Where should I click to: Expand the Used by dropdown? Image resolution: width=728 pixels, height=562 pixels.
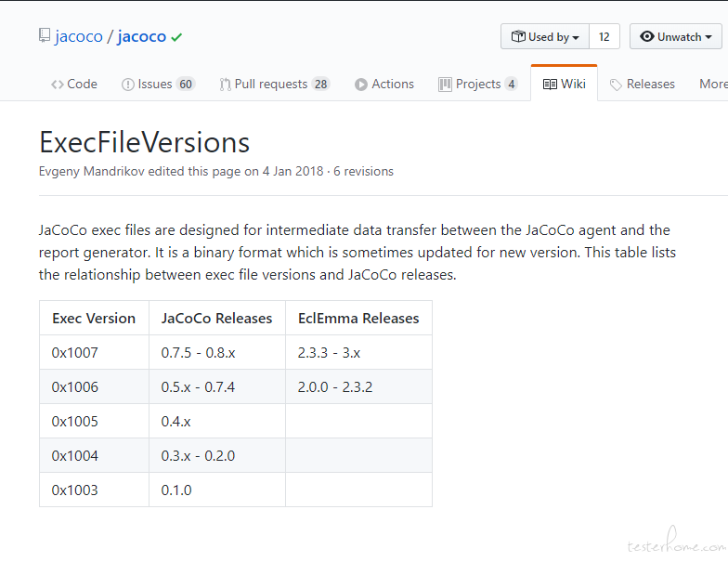545,37
